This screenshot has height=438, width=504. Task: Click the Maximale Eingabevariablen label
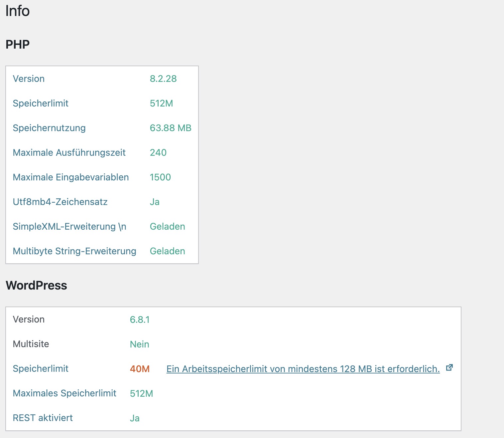click(x=71, y=177)
